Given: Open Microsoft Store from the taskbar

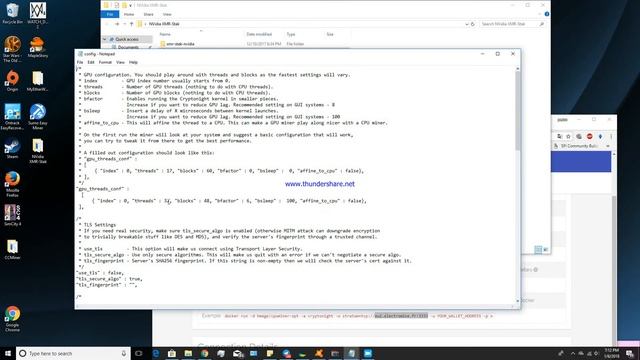Looking at the screenshot, I should point(172,353).
